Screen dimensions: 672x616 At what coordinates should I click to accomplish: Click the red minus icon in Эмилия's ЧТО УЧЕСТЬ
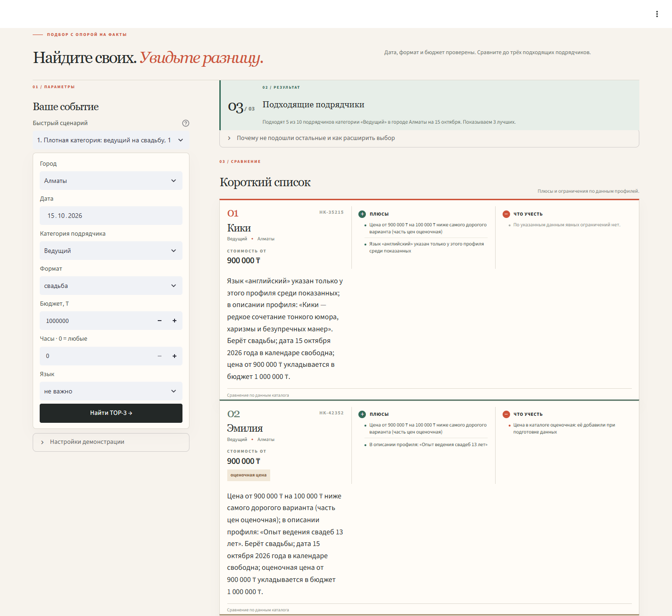click(506, 414)
